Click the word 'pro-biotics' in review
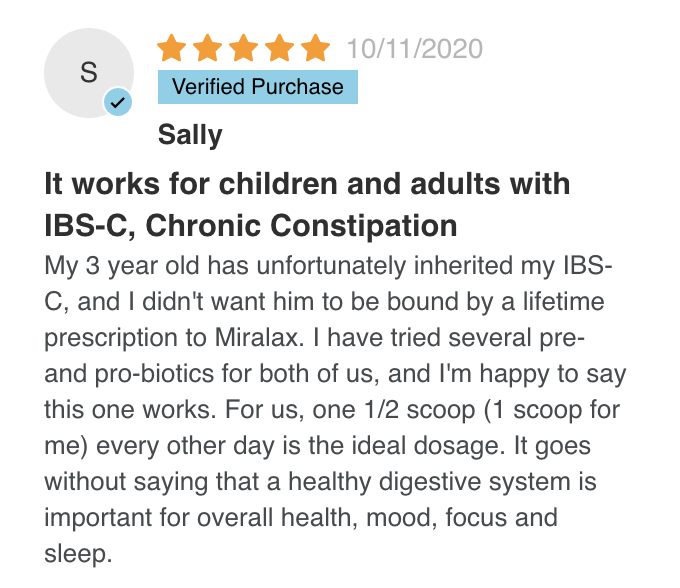The height and width of the screenshot is (588, 680). (x=154, y=374)
